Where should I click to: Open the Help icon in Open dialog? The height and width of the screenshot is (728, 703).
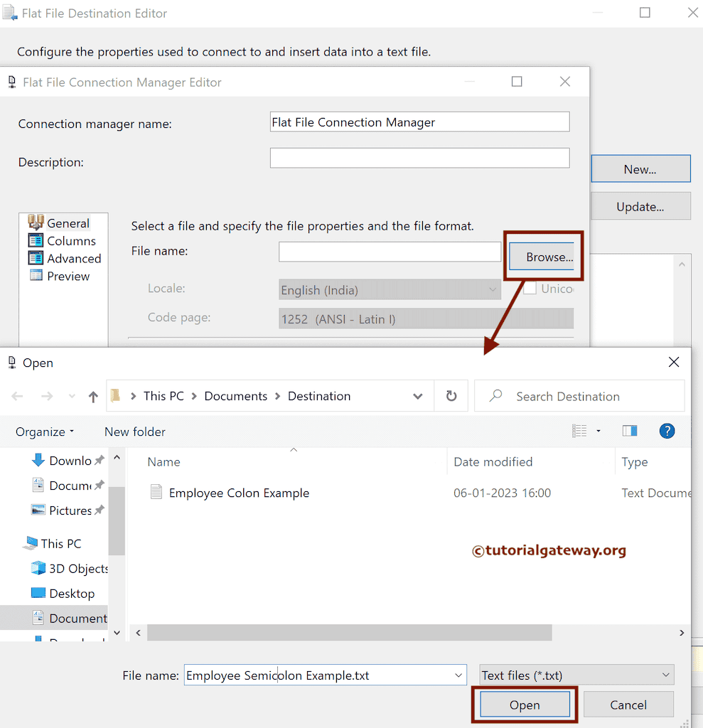coord(667,431)
